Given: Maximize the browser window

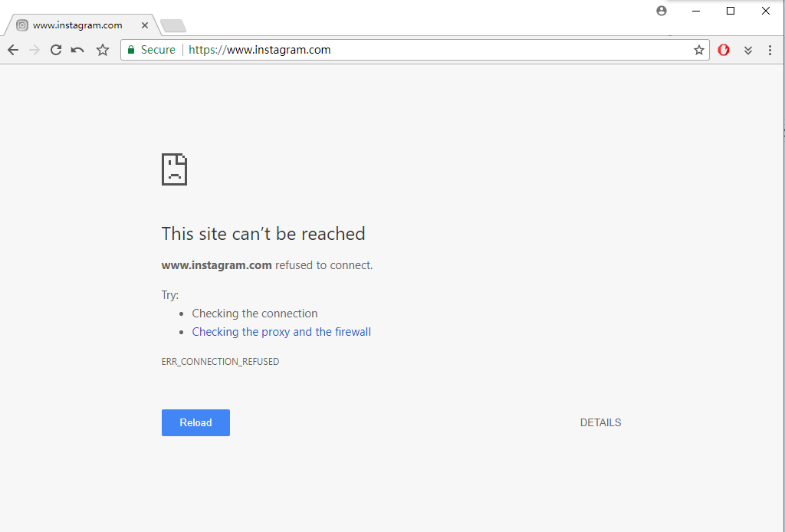Looking at the screenshot, I should (731, 11).
